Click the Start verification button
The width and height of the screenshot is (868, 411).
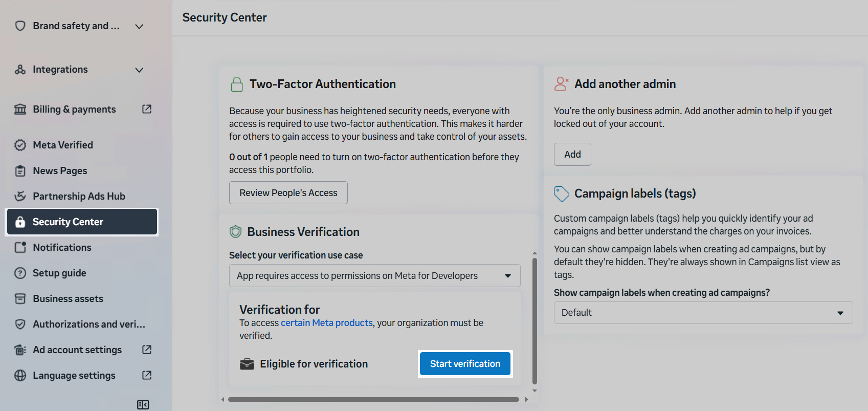[x=465, y=364]
